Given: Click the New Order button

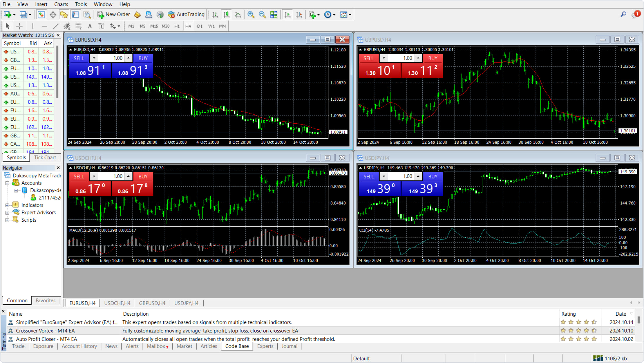Looking at the screenshot, I should pyautogui.click(x=114, y=14).
